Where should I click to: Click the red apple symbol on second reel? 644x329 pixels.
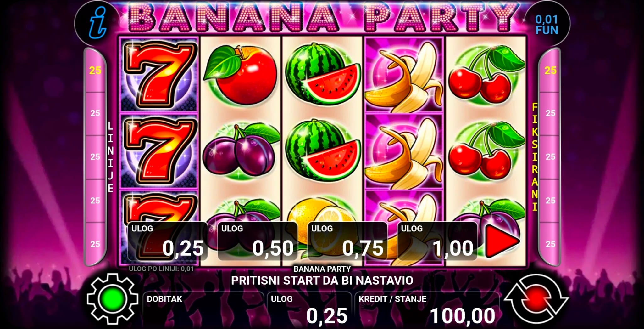241,74
